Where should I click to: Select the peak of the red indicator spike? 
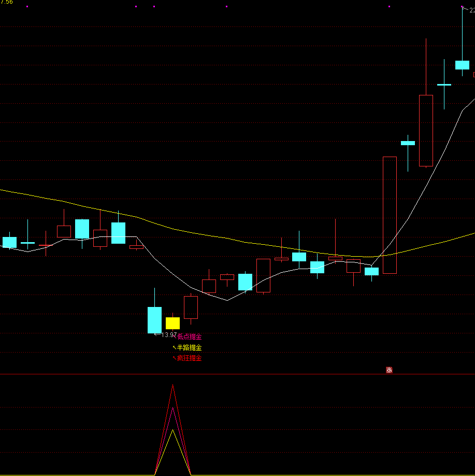[172, 386]
